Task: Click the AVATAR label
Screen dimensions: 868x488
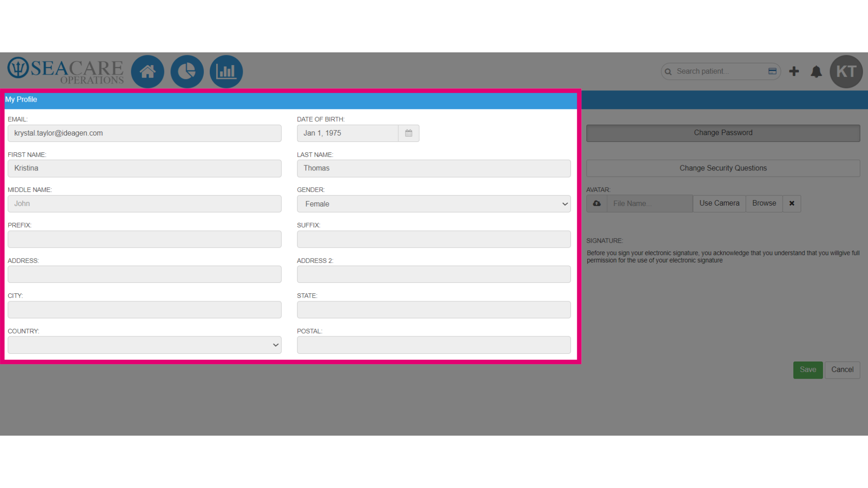Action: point(598,190)
